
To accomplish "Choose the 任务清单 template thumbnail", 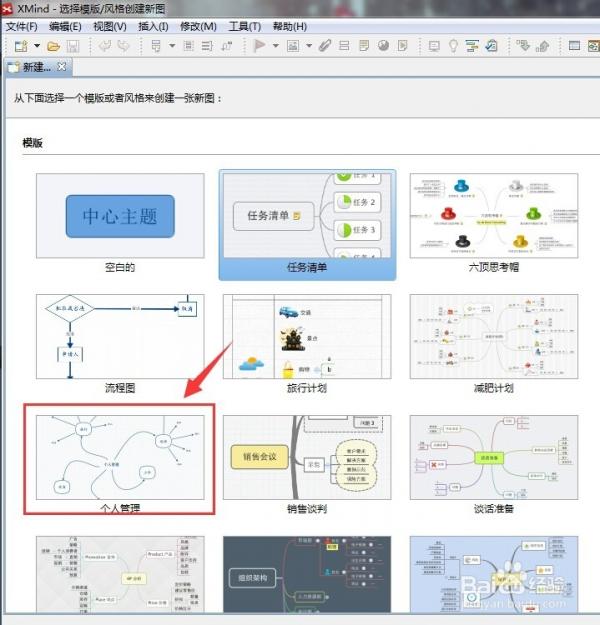I will point(307,216).
